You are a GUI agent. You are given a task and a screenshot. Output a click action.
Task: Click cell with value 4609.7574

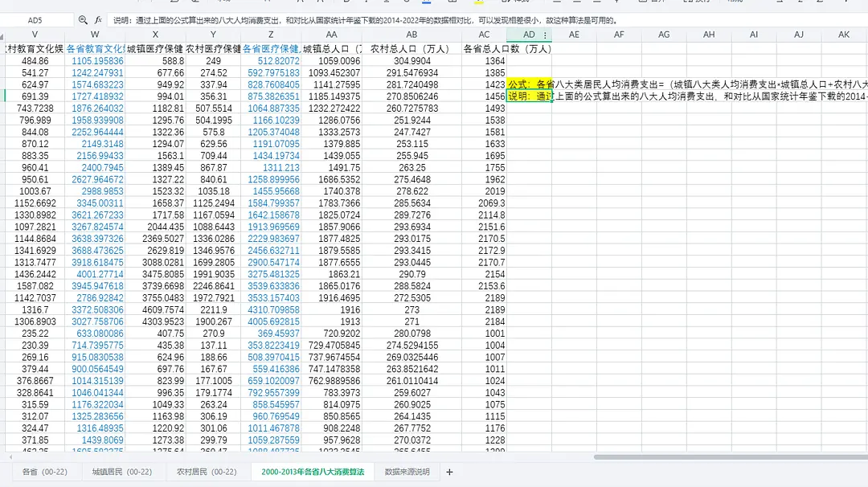[156, 309]
